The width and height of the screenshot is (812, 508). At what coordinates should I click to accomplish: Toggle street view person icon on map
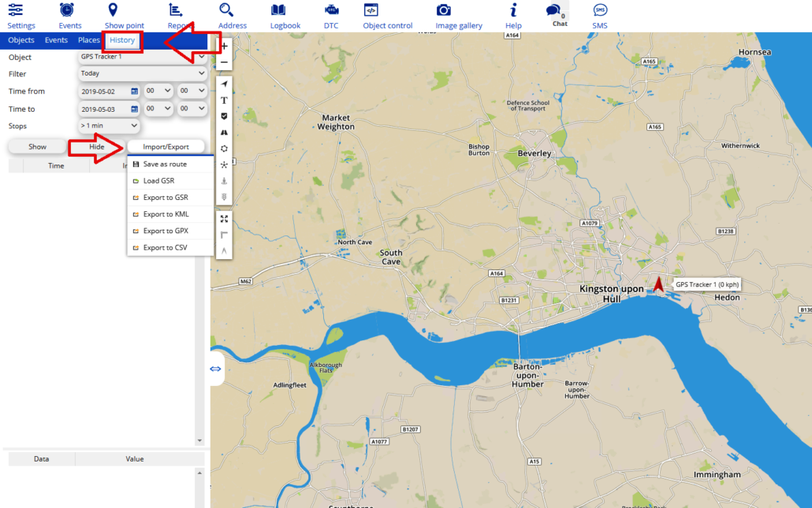click(x=224, y=181)
